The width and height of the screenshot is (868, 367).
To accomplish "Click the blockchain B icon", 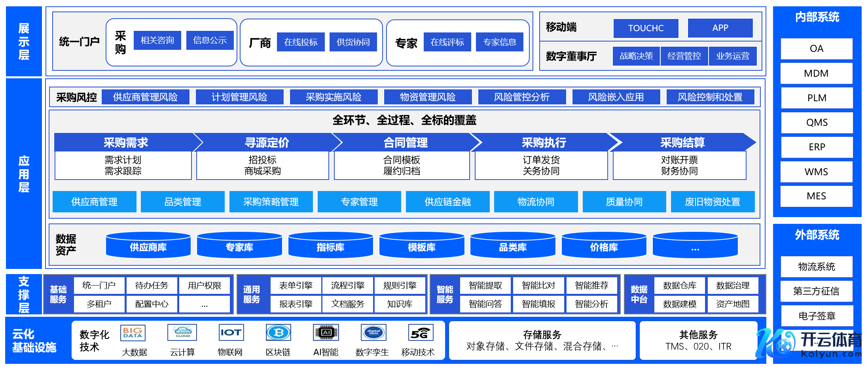I will coord(279,333).
